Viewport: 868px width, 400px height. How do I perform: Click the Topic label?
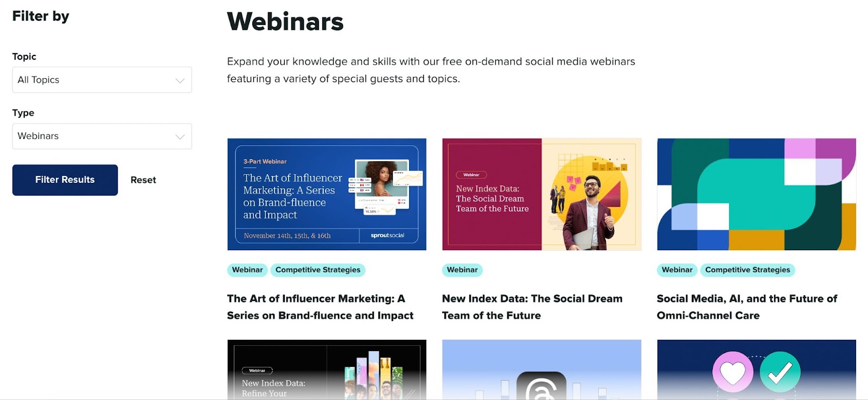(24, 56)
